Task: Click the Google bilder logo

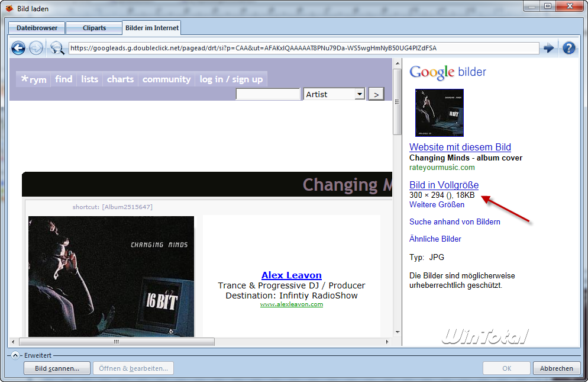Action: click(448, 72)
